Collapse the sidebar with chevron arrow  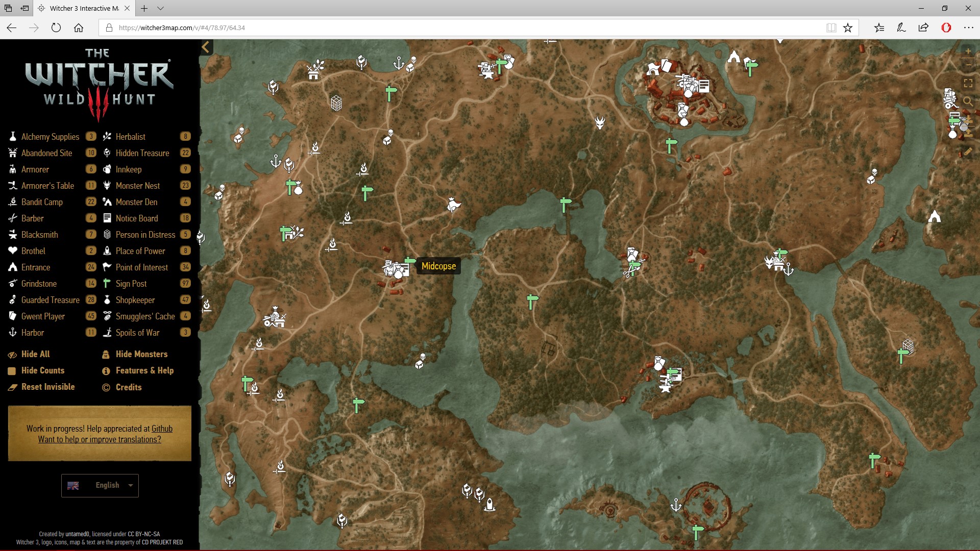click(206, 47)
